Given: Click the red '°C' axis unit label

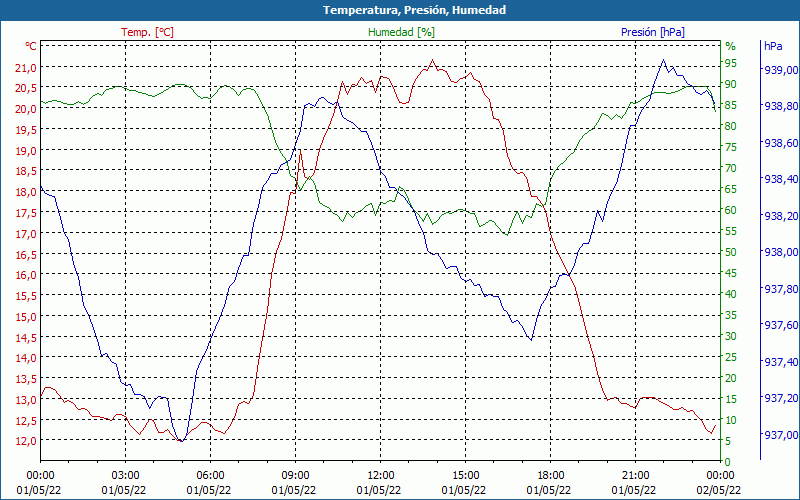Looking at the screenshot, I should [31, 46].
